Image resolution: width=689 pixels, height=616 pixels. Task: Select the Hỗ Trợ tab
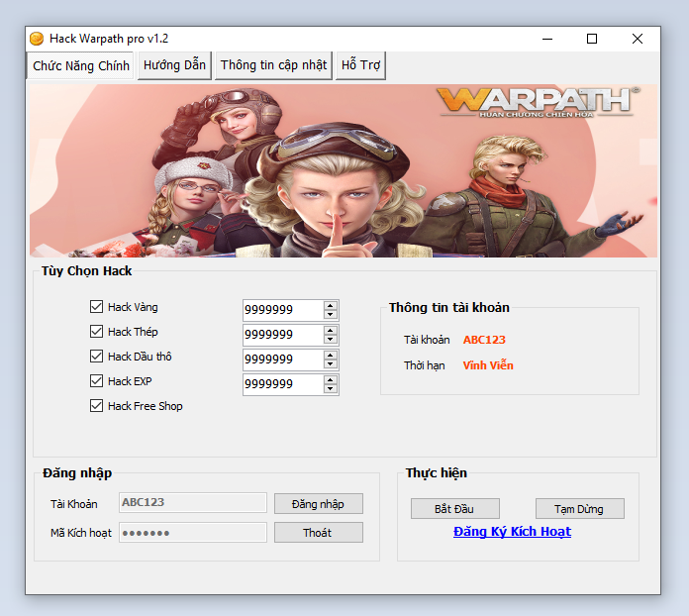coord(360,65)
